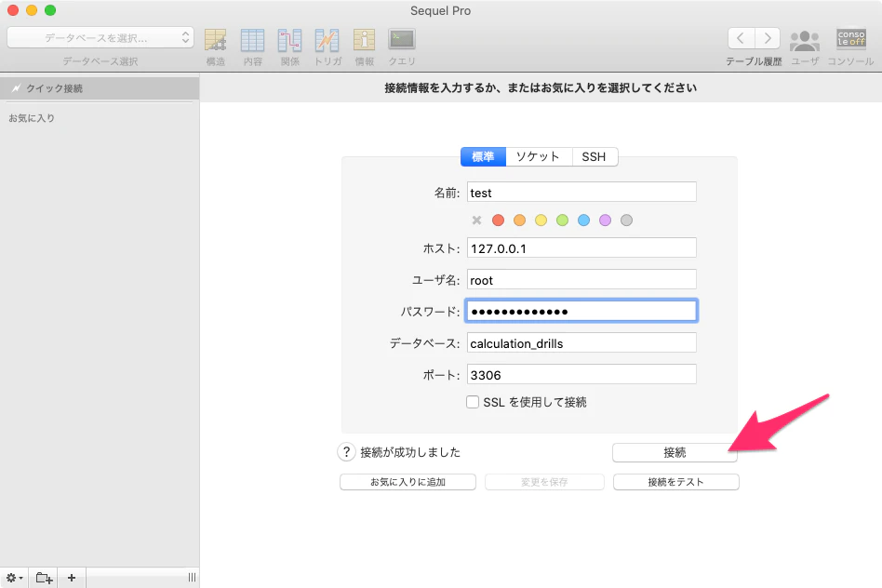Pick the blue color label swatch
The height and width of the screenshot is (588, 882).
[583, 220]
